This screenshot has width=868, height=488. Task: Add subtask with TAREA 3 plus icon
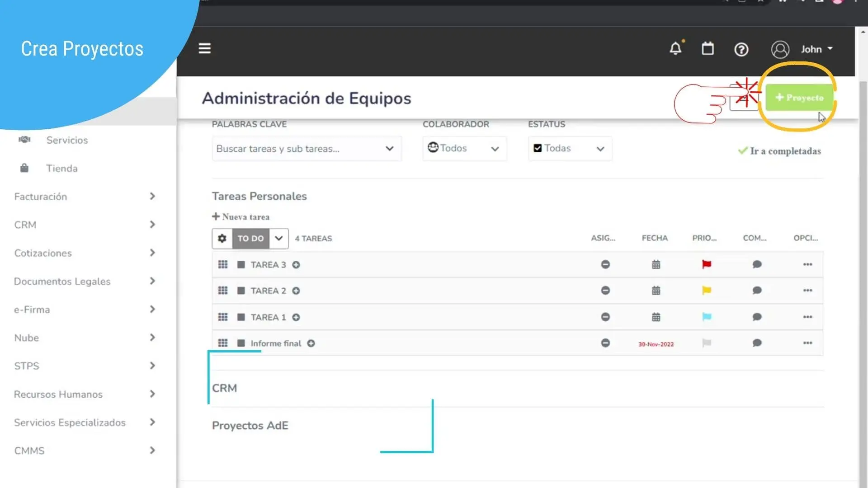[x=296, y=265]
